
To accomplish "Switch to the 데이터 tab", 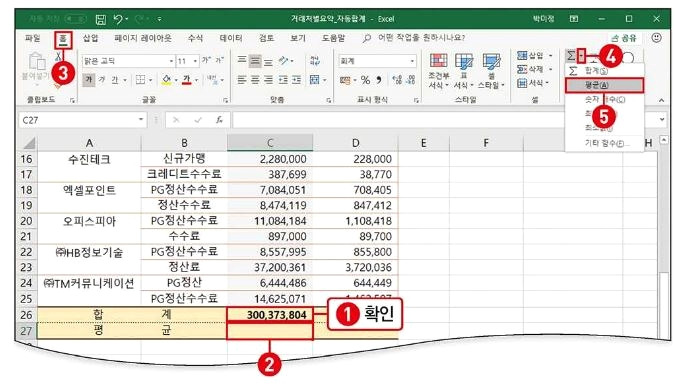I will 231,38.
